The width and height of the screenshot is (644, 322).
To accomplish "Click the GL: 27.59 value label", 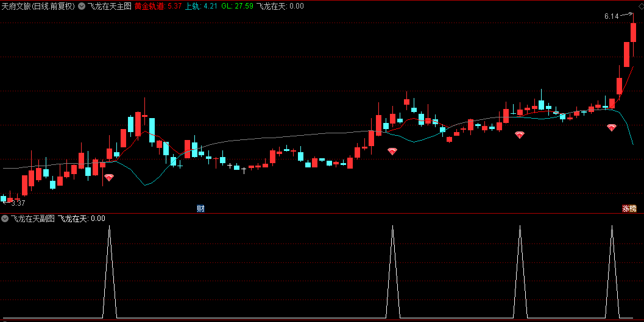I will click(237, 6).
